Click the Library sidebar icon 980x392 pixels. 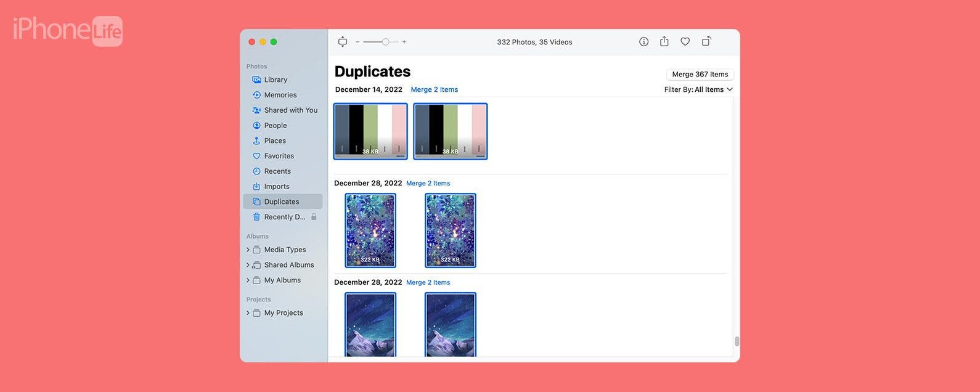(257, 80)
